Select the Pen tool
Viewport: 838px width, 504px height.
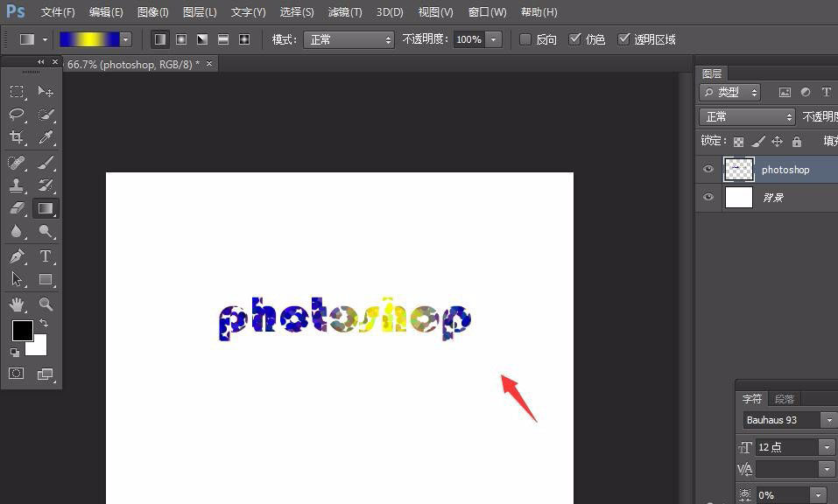tap(17, 256)
